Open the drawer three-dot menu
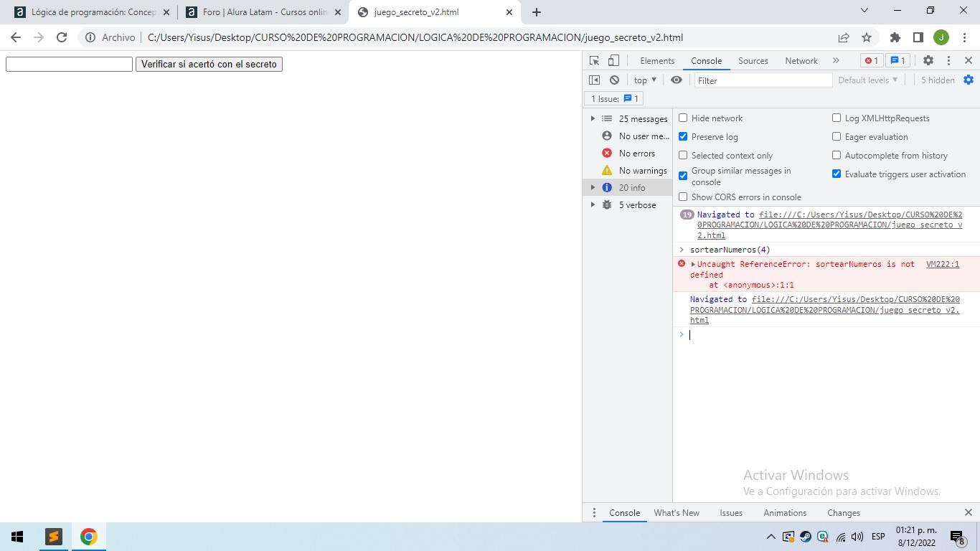Image resolution: width=980 pixels, height=551 pixels. point(593,513)
